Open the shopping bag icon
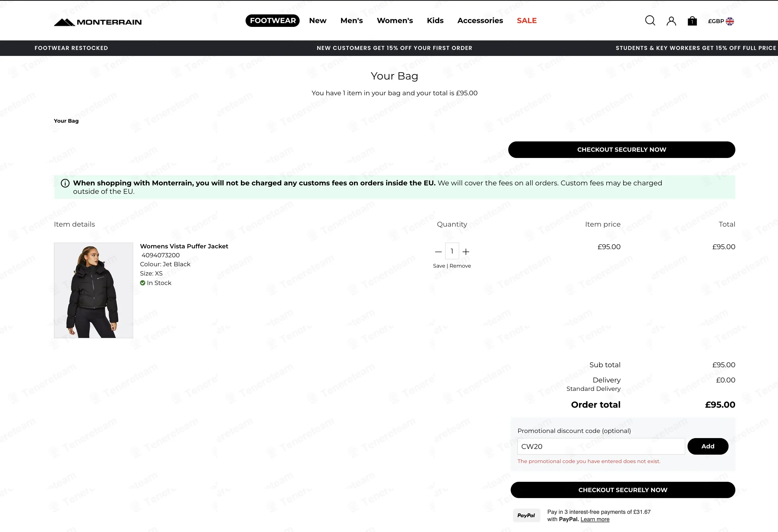The image size is (778, 532). [x=692, y=21]
